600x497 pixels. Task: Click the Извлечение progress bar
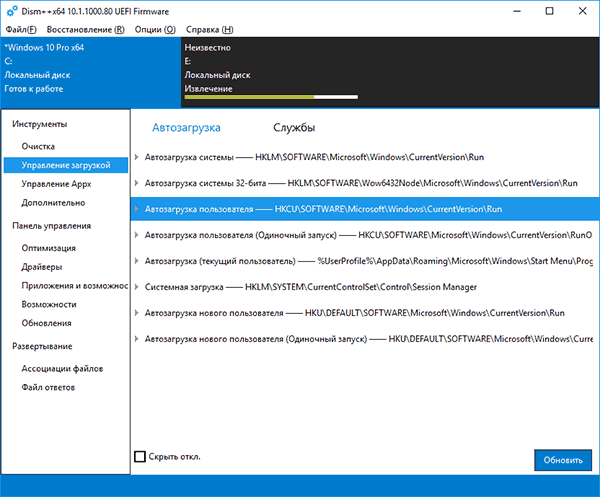(271, 97)
